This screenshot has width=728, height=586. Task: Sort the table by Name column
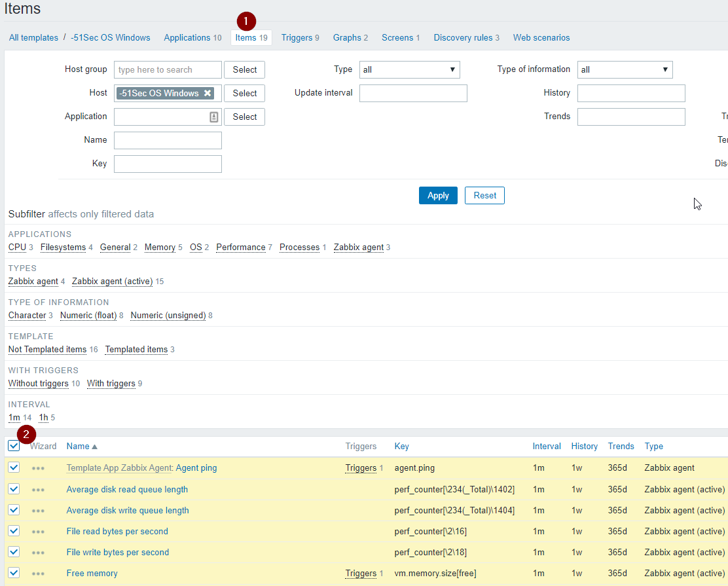coord(82,447)
